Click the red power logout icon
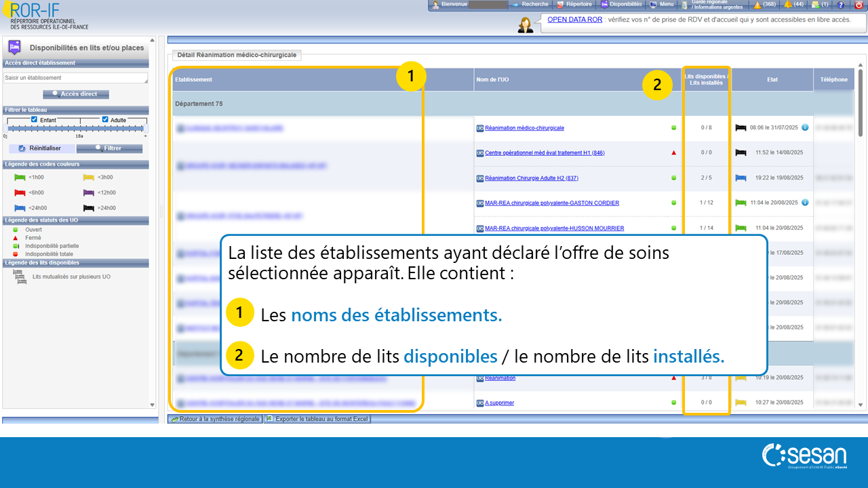 (x=859, y=5)
